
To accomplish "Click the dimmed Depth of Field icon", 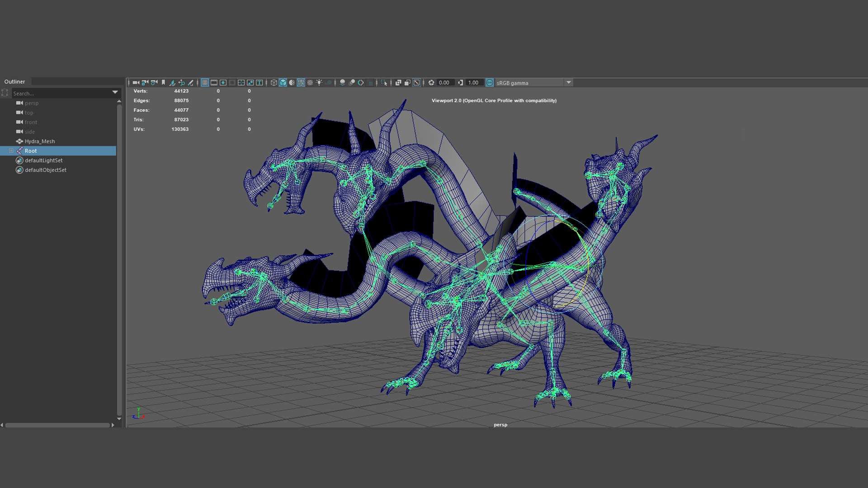I will coord(370,83).
